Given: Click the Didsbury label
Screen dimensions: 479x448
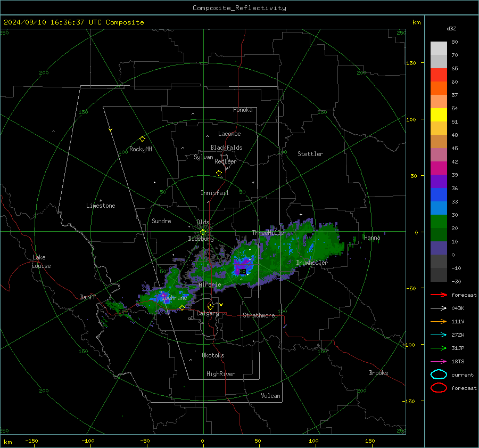Looking at the screenshot, I should pos(201,239).
